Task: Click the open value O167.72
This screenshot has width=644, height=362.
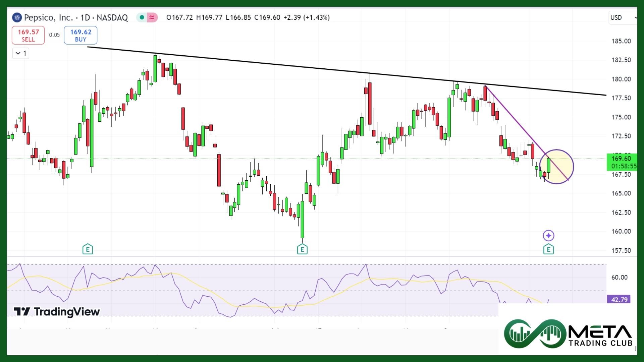Action: 179,17
